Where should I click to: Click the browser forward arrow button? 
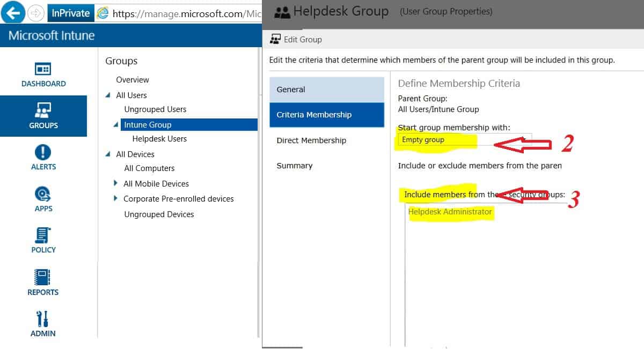(x=36, y=13)
